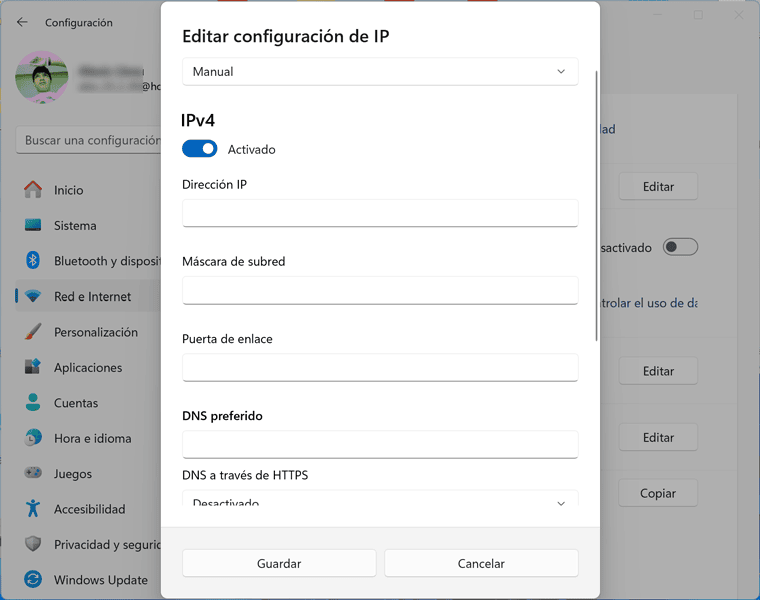The image size is (760, 600).
Task: Click the Puerta de enlace field
Action: pyautogui.click(x=380, y=367)
